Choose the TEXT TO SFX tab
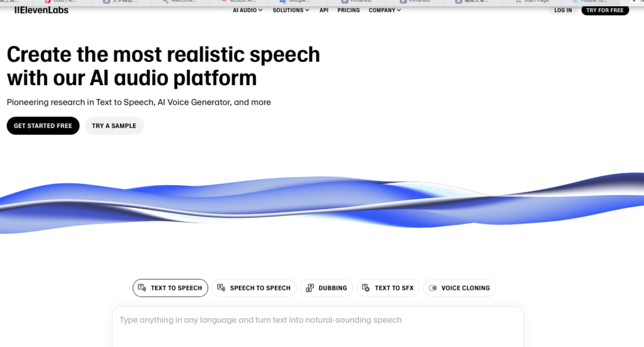This screenshot has height=347, width=644. [388, 288]
